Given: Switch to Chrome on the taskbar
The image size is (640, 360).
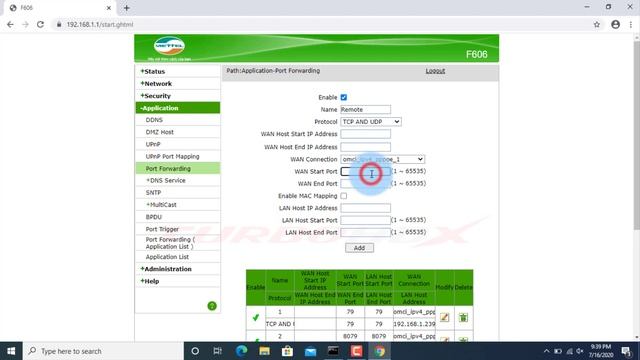Looking at the screenshot, I should point(380,351).
